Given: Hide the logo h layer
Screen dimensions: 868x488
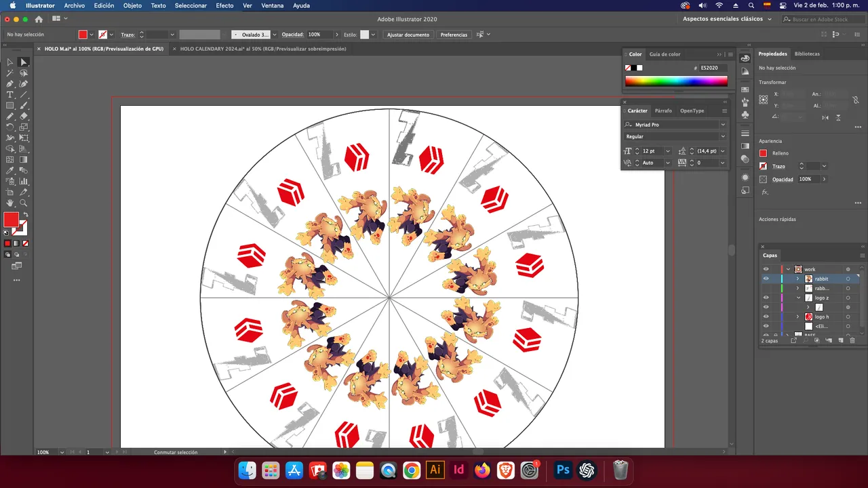Looking at the screenshot, I should (x=766, y=317).
